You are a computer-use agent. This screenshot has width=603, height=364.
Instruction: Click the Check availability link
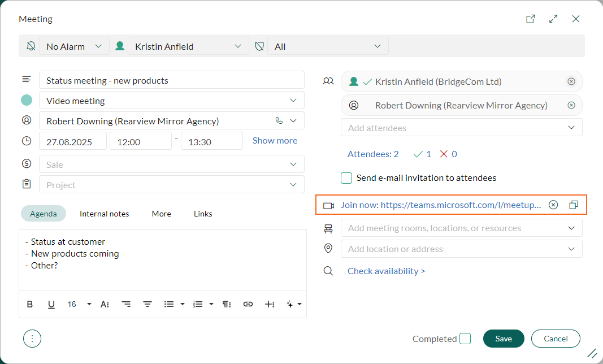click(x=386, y=271)
